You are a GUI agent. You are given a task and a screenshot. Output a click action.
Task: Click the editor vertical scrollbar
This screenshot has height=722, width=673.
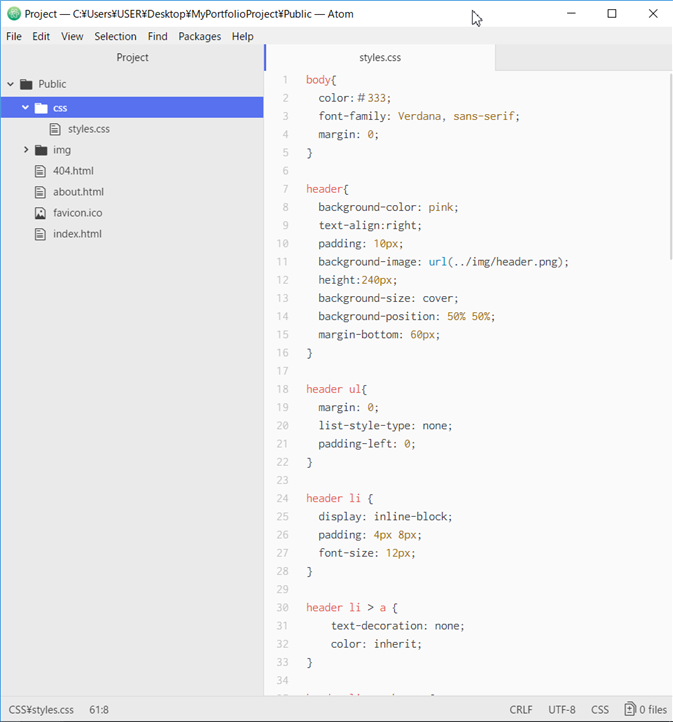point(671,167)
